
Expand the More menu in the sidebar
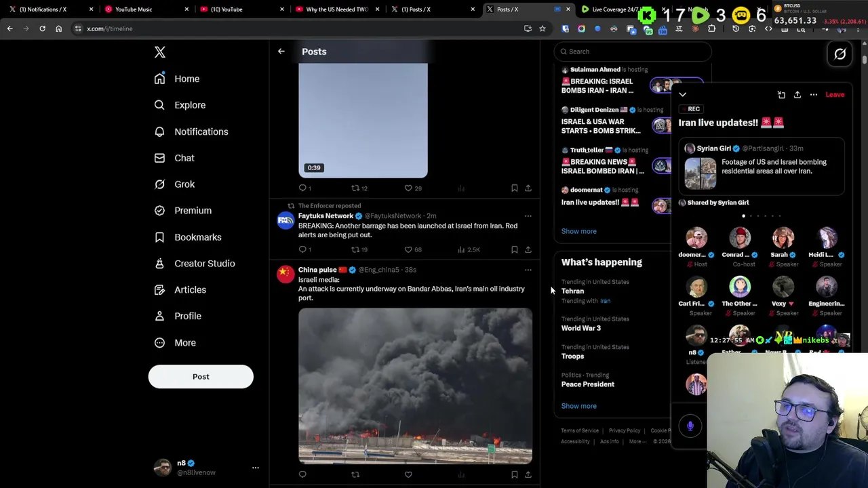click(175, 342)
